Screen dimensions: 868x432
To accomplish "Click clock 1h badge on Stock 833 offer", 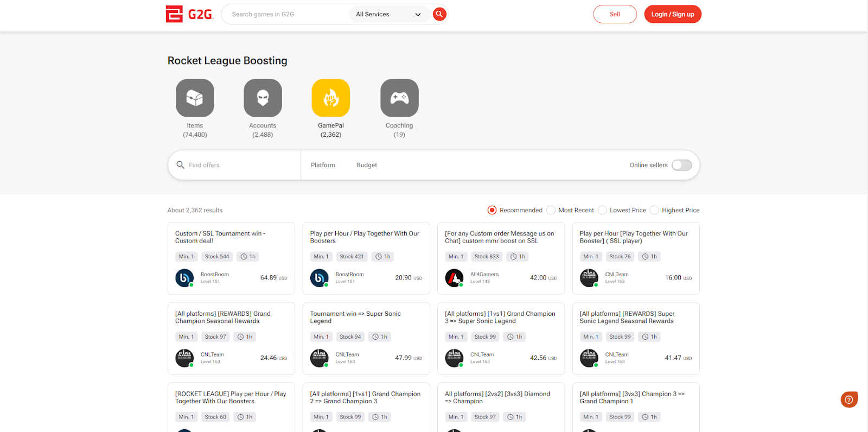I will pos(518,257).
